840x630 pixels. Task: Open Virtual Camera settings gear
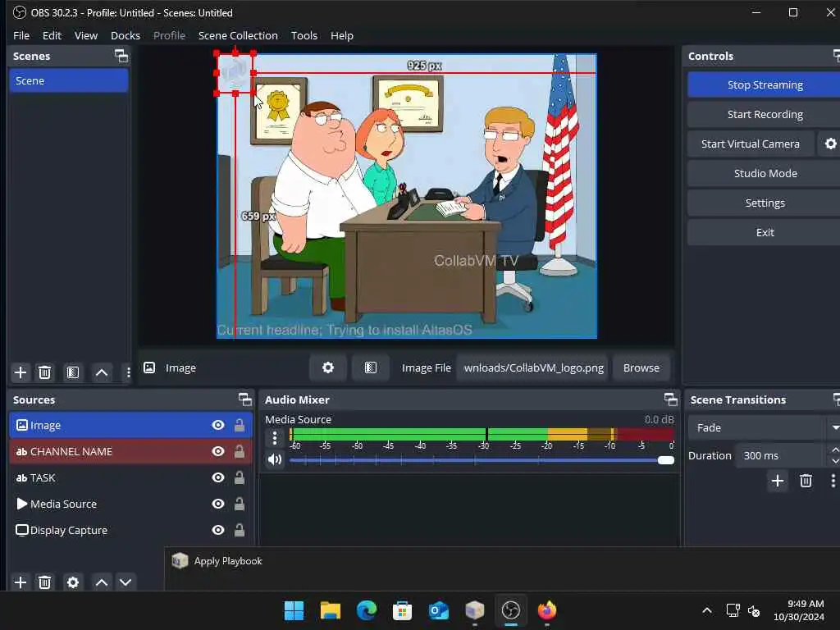[830, 144]
